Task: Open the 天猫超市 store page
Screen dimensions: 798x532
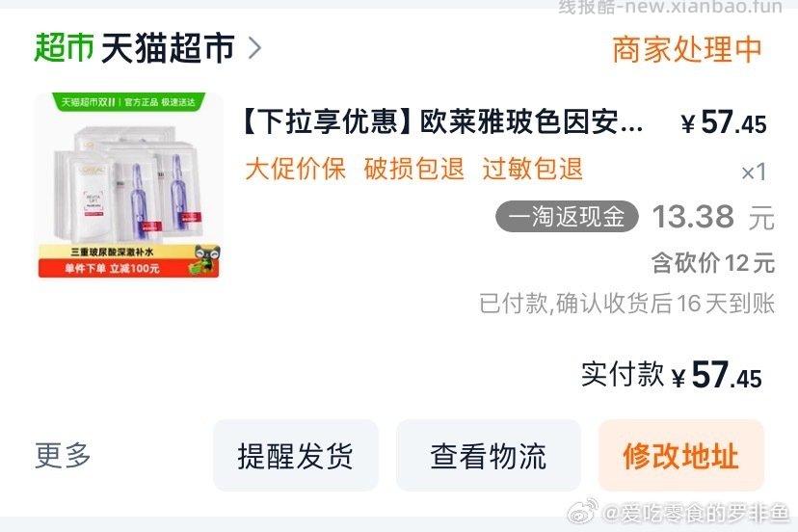Action: coord(168,48)
